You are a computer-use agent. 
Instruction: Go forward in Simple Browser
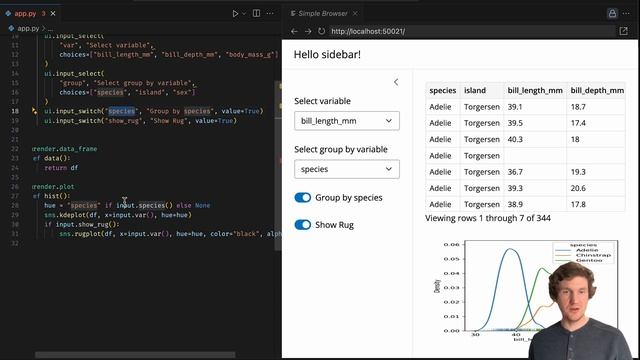pos(308,31)
